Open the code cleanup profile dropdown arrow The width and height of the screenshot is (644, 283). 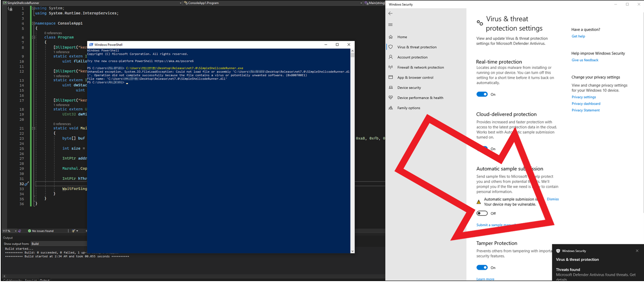[x=77, y=231]
